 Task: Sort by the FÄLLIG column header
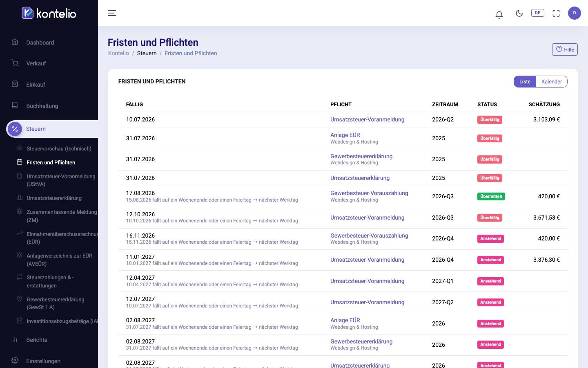point(134,104)
